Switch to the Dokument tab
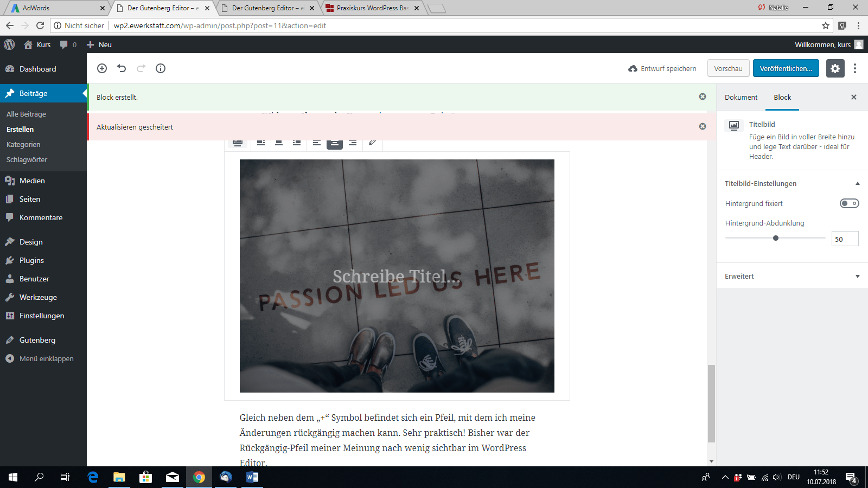 pos(741,97)
